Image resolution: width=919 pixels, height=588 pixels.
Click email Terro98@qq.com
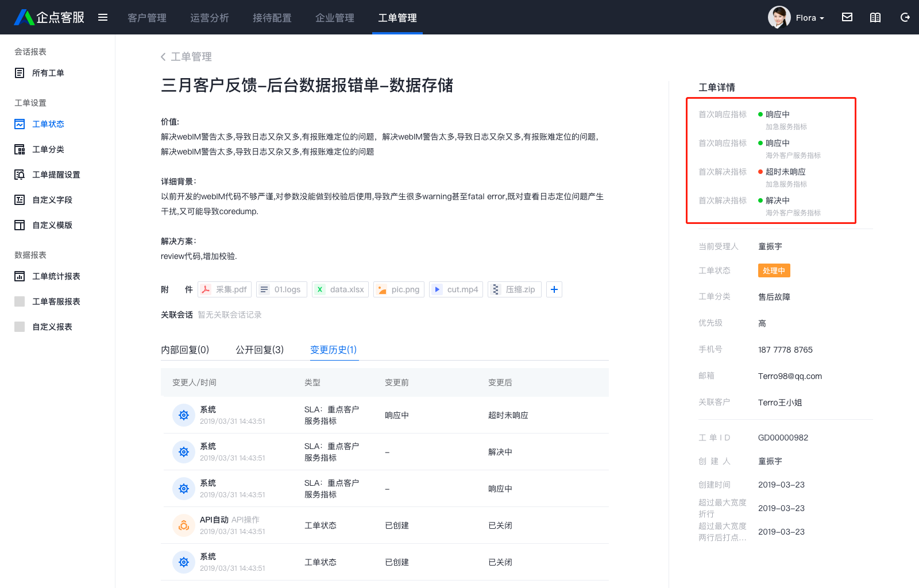click(x=790, y=376)
